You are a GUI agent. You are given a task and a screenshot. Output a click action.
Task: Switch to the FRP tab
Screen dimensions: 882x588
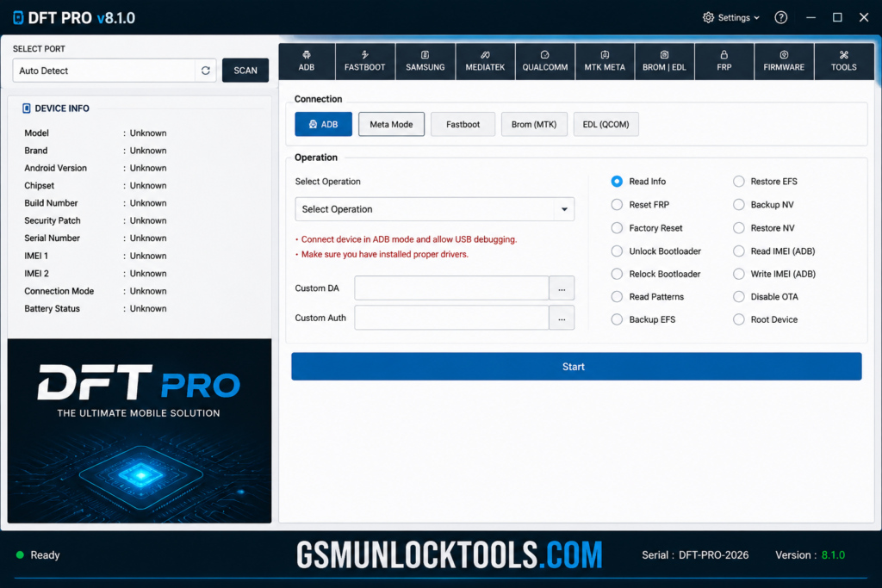click(724, 61)
